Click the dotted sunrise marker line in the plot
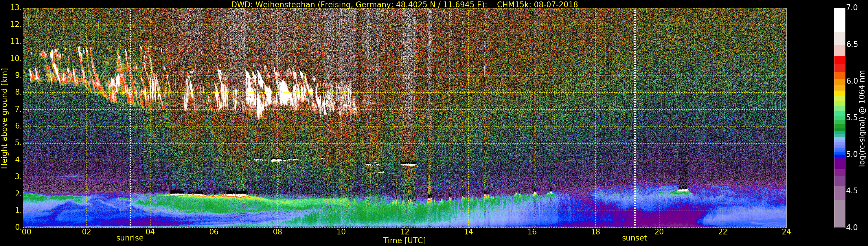868x246 pixels. pyautogui.click(x=130, y=118)
